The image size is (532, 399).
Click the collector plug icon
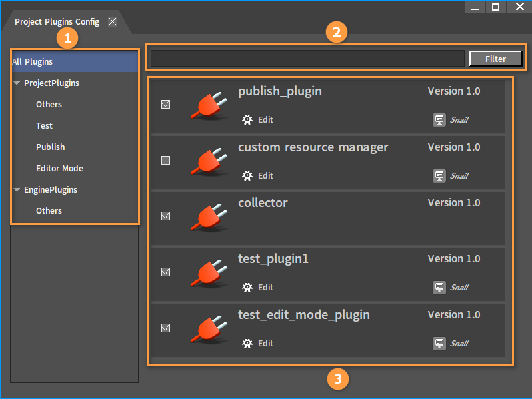209,217
